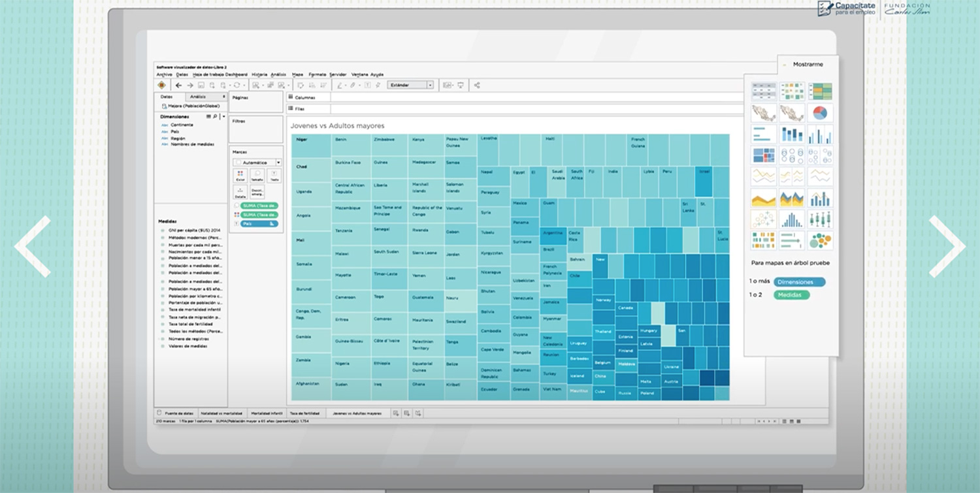Open the Hoja de trabajo menu
The height and width of the screenshot is (493, 980).
(208, 74)
